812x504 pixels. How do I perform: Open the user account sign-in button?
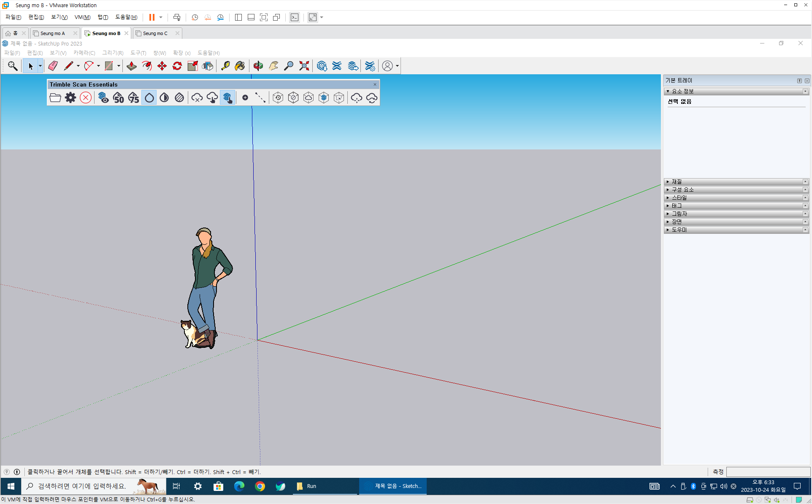click(x=387, y=66)
